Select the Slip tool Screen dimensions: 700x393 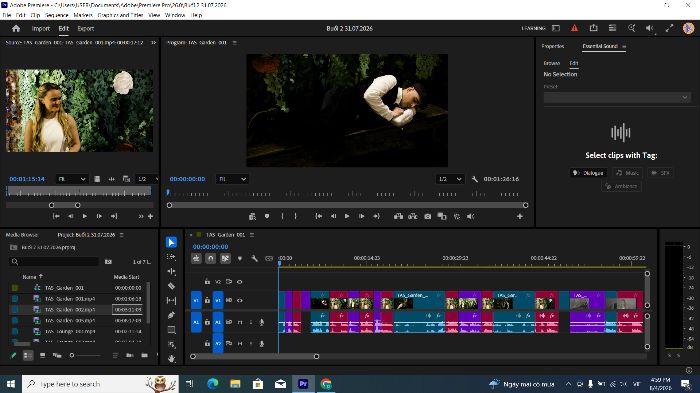[x=171, y=301]
